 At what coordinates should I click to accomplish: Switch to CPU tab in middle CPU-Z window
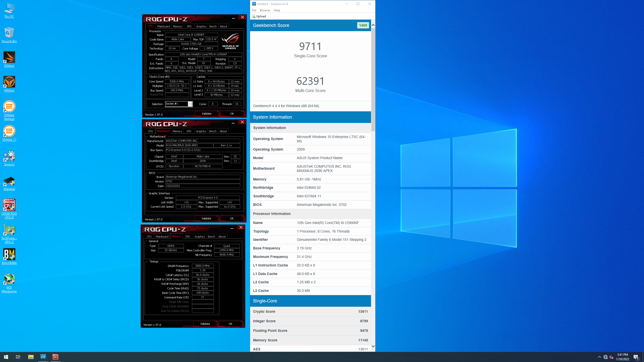pos(150,131)
